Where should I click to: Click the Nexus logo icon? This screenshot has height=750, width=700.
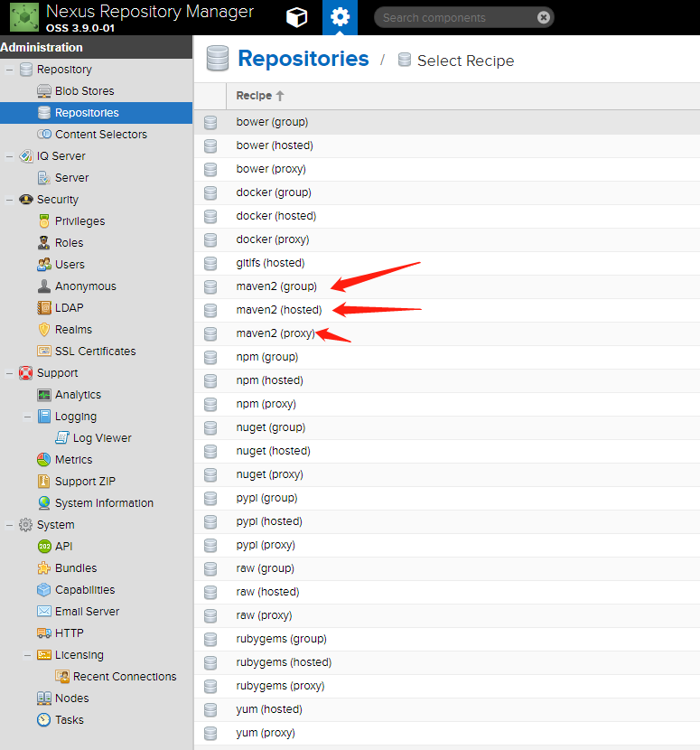[x=24, y=17]
